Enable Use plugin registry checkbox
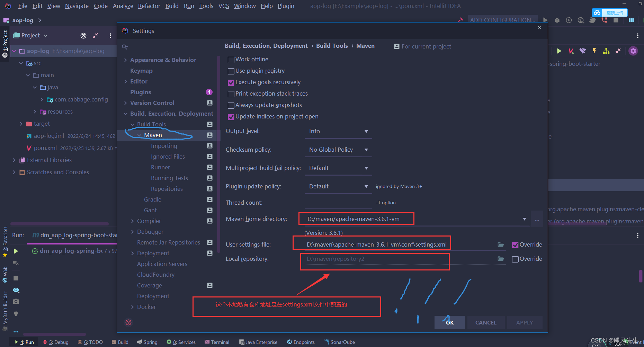 point(231,71)
